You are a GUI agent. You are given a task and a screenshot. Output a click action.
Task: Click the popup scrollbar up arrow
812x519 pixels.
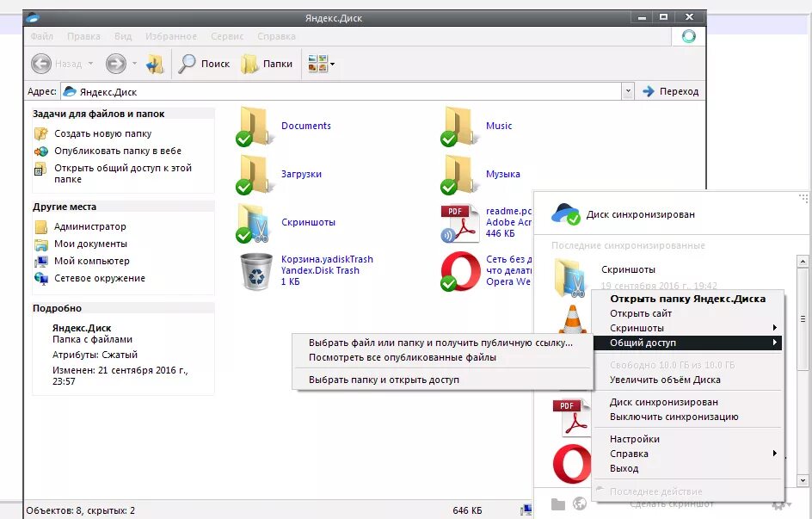click(x=803, y=261)
